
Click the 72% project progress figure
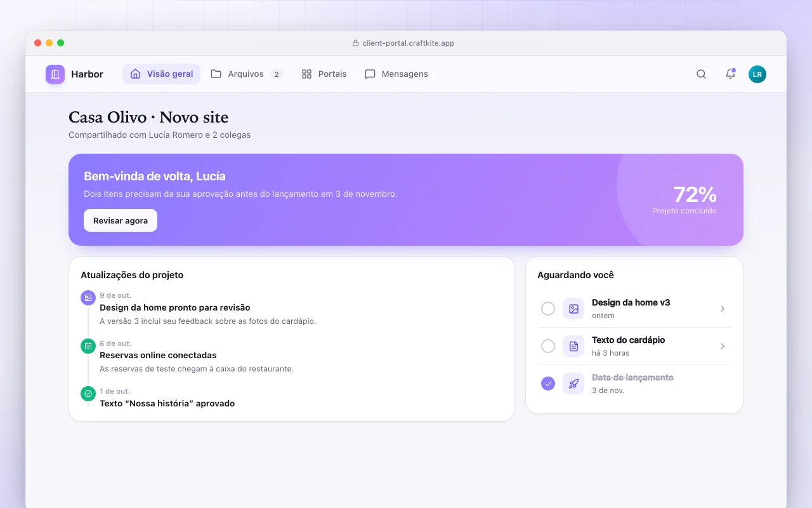[695, 194]
